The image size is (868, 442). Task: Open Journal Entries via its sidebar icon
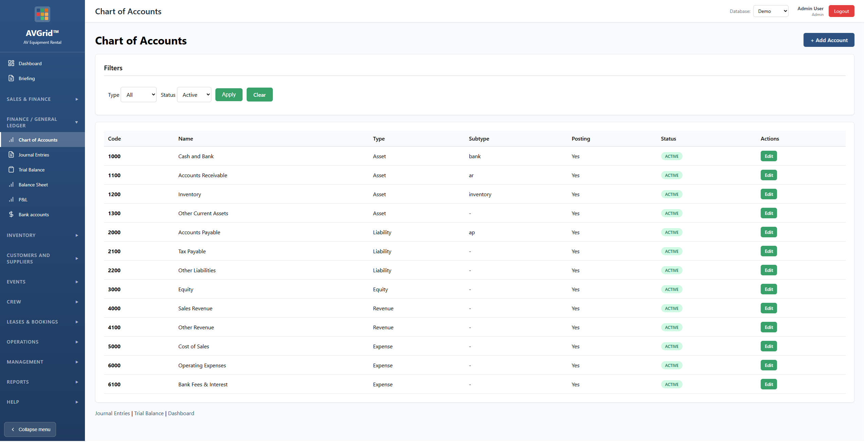tap(11, 154)
